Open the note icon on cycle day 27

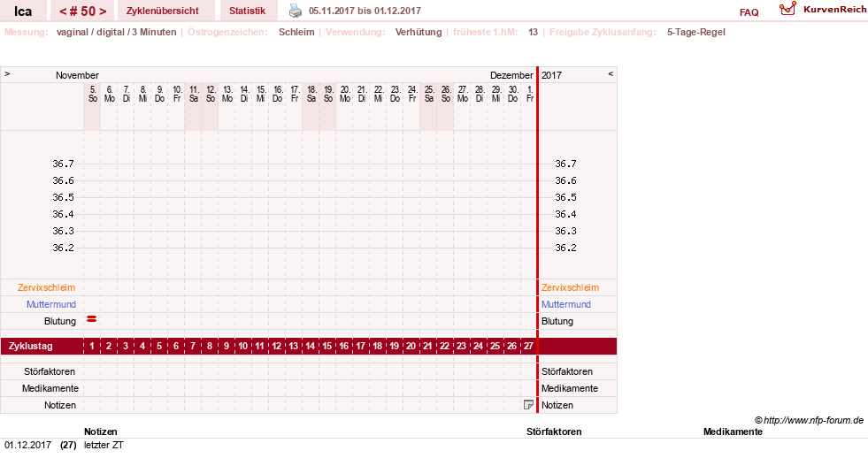[528, 405]
